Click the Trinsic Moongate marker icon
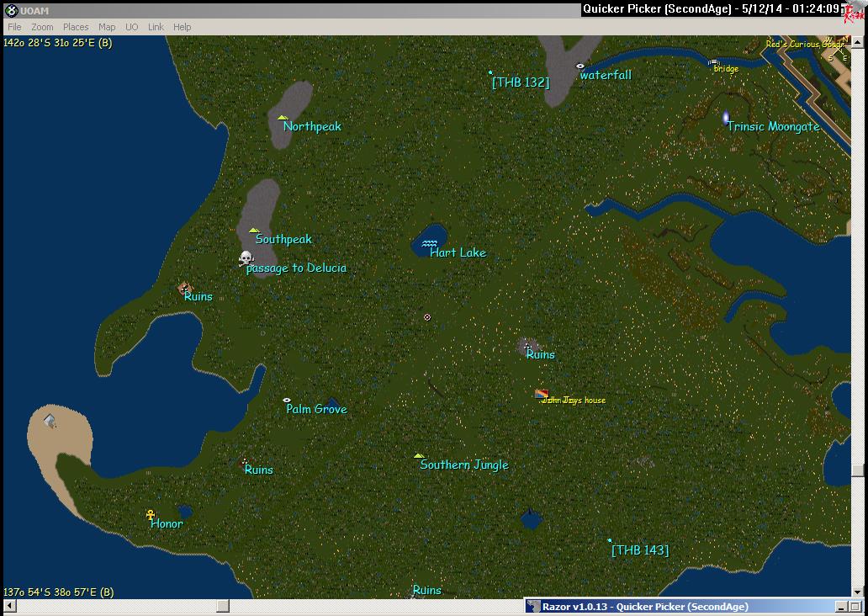The width and height of the screenshot is (868, 616). (x=725, y=119)
